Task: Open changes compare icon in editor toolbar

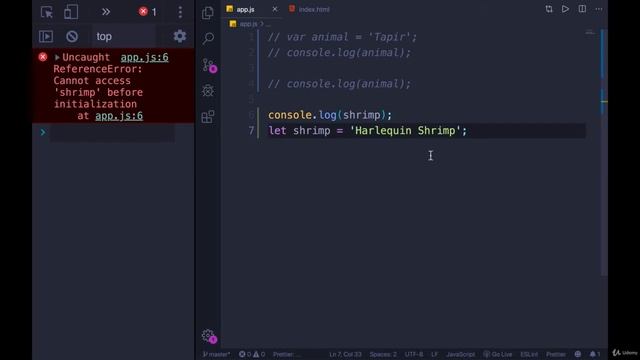Action: coord(549,9)
